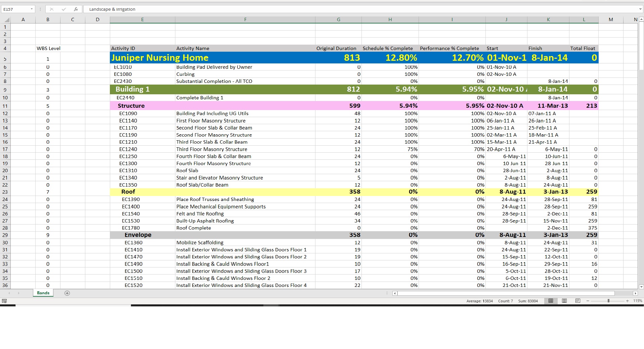Toggle Normal view in the status bar
The width and height of the screenshot is (644, 349).
(551, 301)
